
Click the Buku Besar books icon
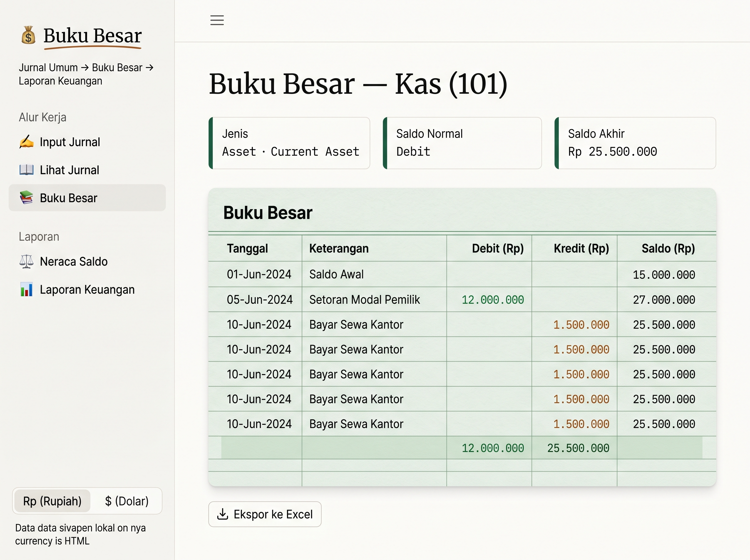(x=27, y=197)
